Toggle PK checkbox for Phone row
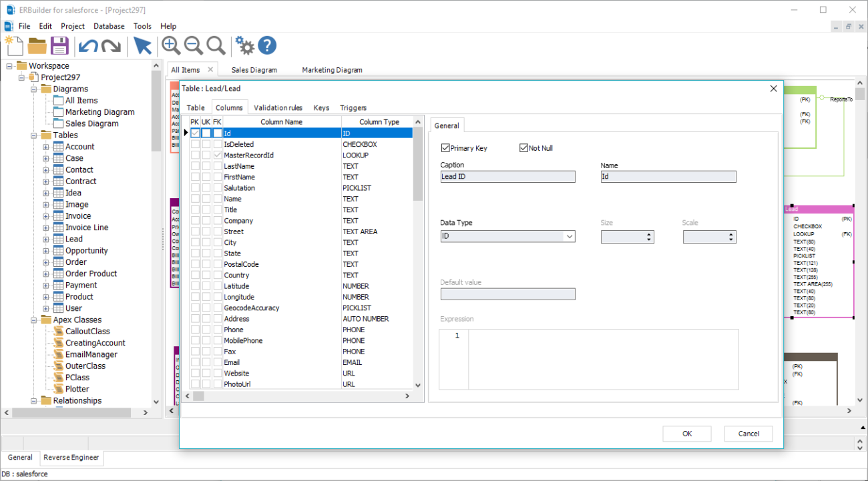 (x=195, y=330)
